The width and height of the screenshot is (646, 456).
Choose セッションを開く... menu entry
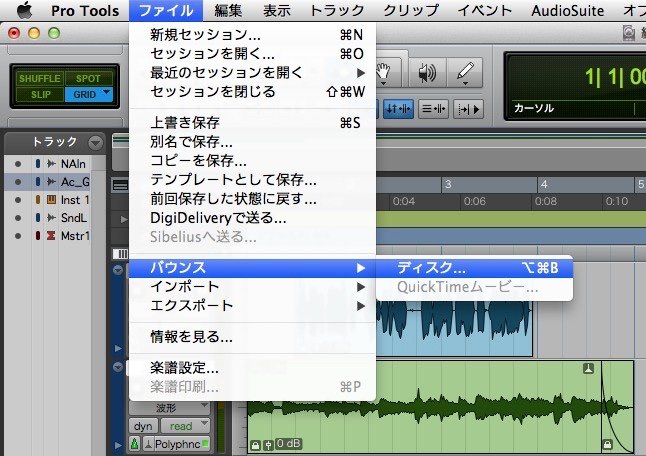click(x=253, y=54)
